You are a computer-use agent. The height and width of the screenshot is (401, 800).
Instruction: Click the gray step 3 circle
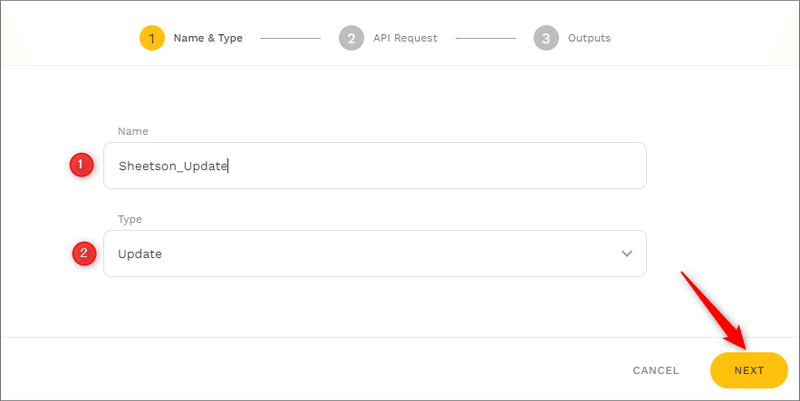[x=545, y=38]
